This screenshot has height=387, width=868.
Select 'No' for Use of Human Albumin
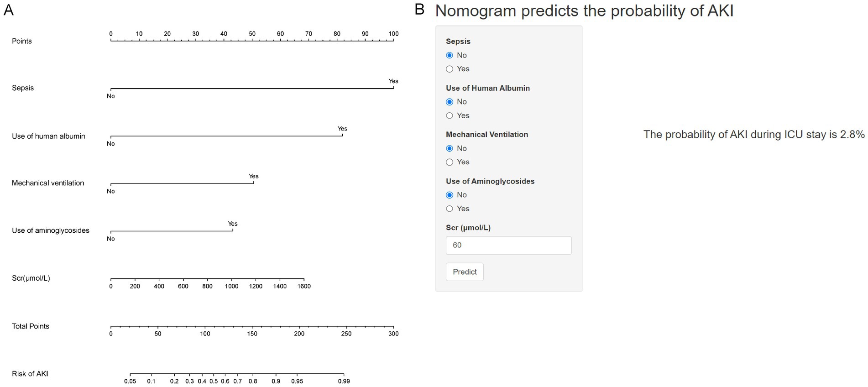pyautogui.click(x=450, y=102)
